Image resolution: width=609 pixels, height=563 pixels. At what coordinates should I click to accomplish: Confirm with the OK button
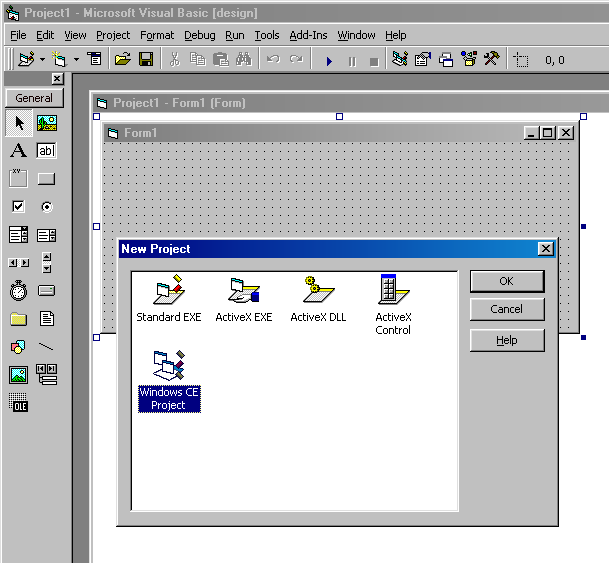tap(507, 281)
